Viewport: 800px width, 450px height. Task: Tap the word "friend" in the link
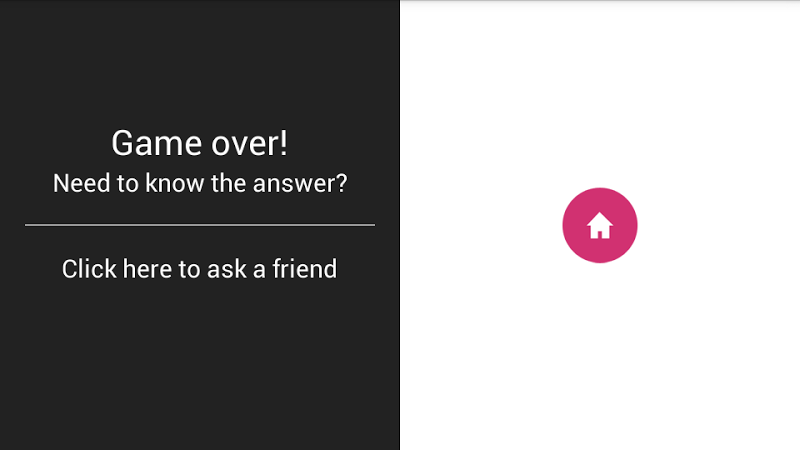click(x=306, y=269)
